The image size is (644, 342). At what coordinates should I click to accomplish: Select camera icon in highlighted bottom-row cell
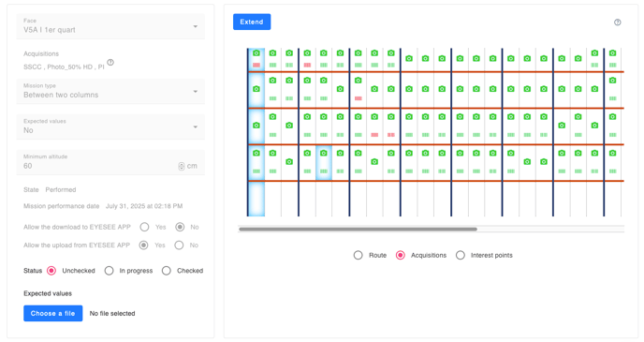[x=324, y=153]
